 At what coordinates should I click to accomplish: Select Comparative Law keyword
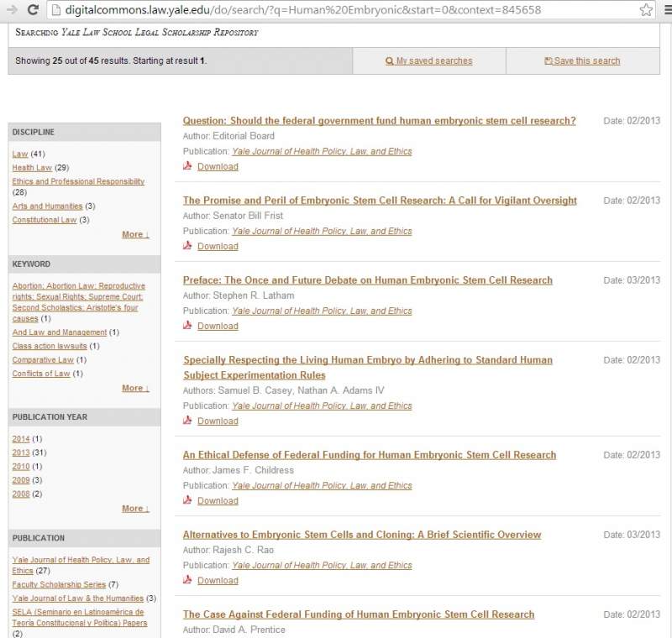click(x=43, y=359)
